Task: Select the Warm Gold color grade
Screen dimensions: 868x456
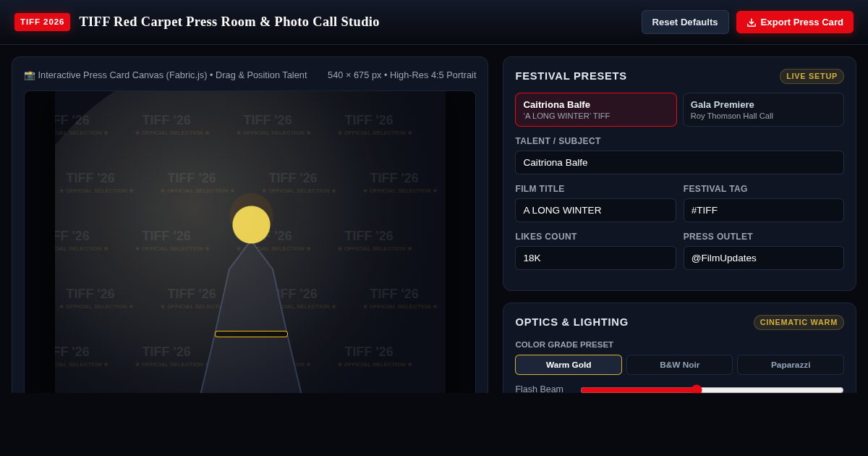Action: pos(569,365)
